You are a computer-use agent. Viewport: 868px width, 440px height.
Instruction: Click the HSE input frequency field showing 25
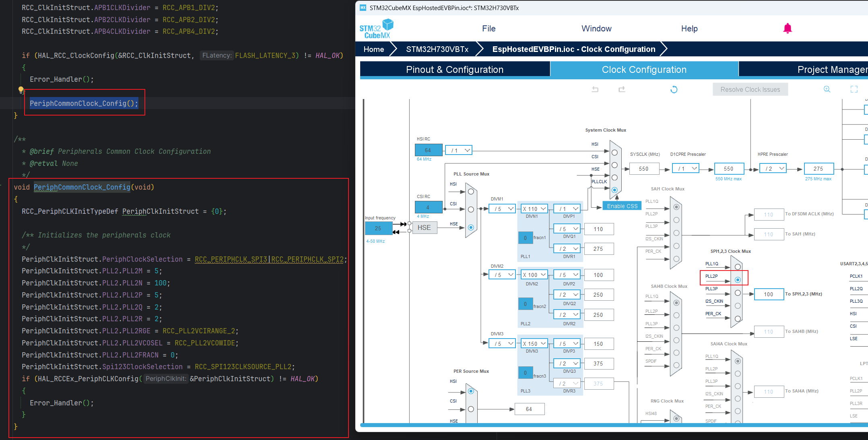click(x=378, y=228)
